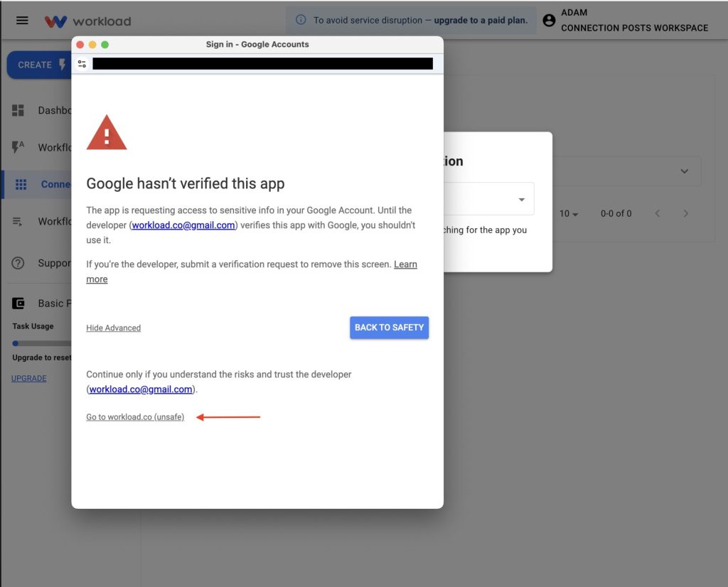This screenshot has height=587, width=728.
Task: Open the Learn more link
Action: [x=405, y=264]
